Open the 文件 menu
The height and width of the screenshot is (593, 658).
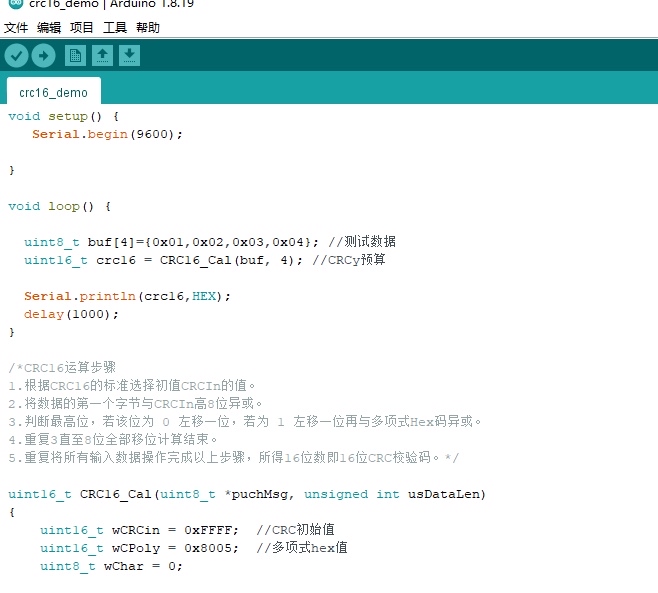click(x=16, y=28)
